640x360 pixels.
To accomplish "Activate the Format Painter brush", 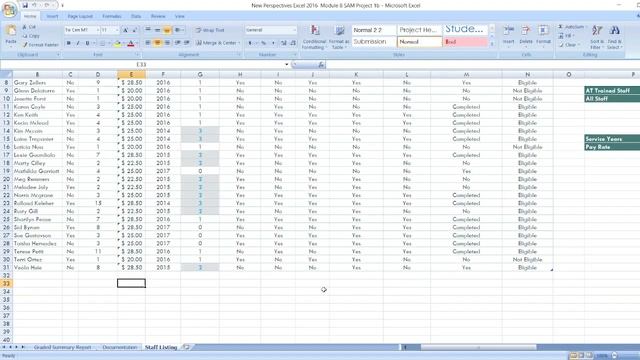I will [x=41, y=45].
